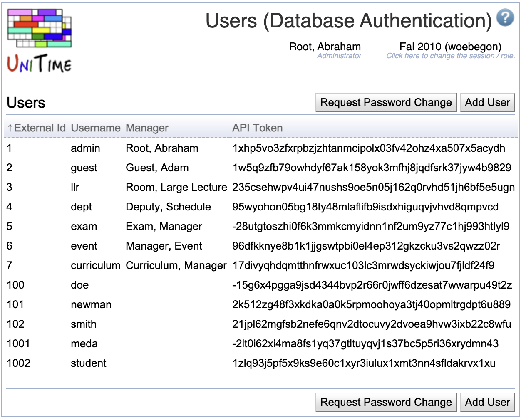Click manager Guest, Adam
The width and height of the screenshot is (521, 420).
[x=157, y=168]
